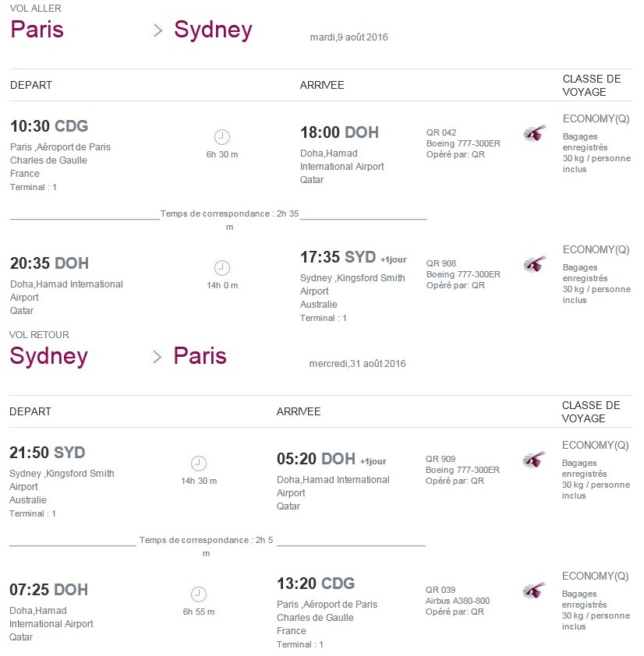Click the 13:20 CDG arrival time

point(316,584)
